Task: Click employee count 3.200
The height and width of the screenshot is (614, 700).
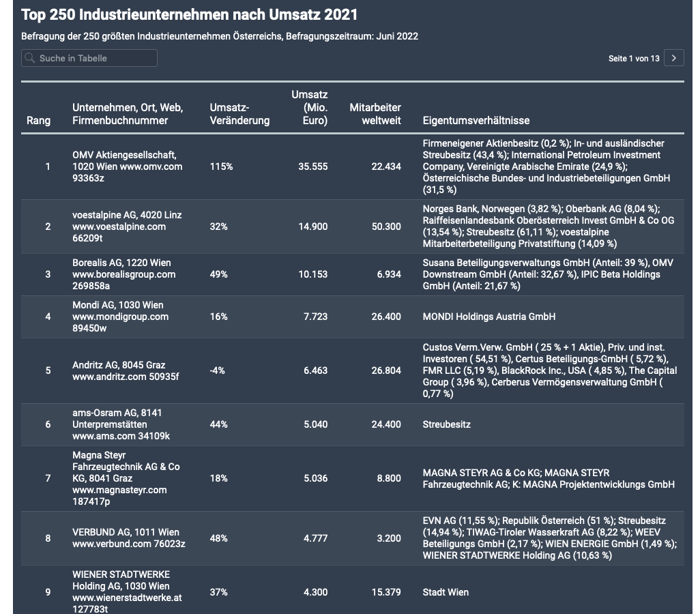Action: click(x=389, y=538)
